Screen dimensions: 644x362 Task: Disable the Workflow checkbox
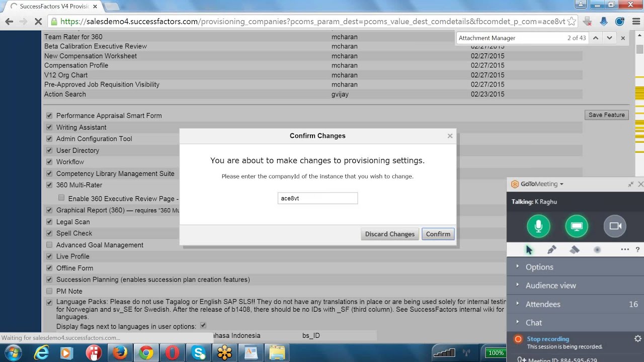49,161
